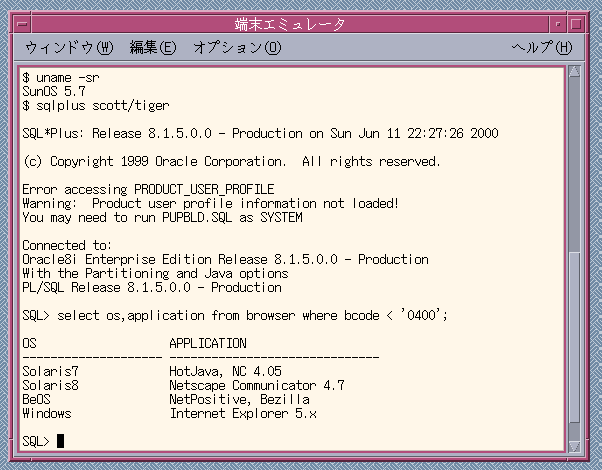Click the Windows cell
This screenshot has height=470, width=602.
(47, 414)
